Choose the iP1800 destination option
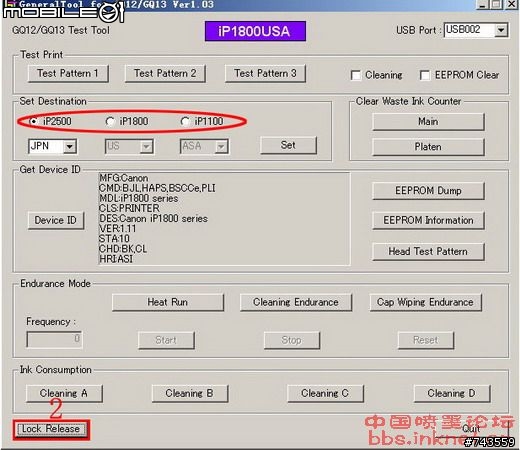 [x=110, y=121]
